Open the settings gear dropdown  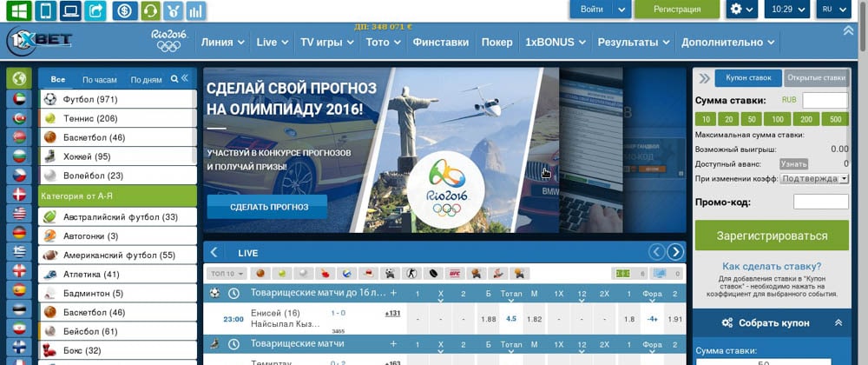(742, 10)
